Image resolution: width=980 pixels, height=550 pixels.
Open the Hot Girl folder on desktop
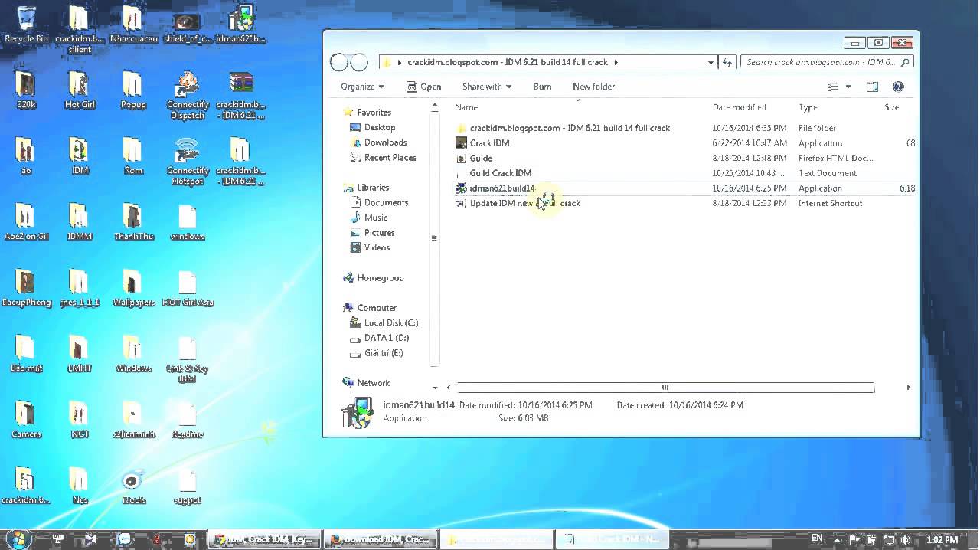tap(80, 90)
